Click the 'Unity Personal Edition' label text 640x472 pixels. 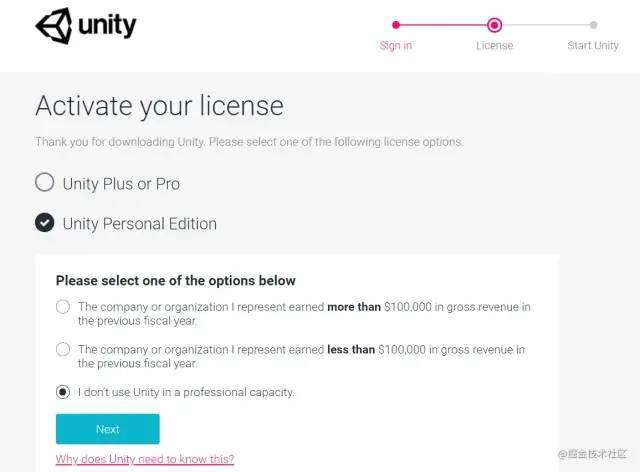pos(139,224)
